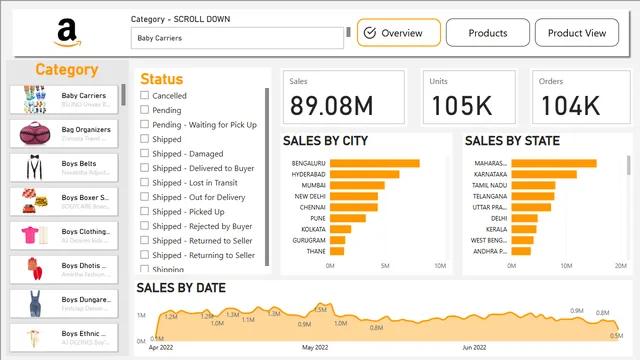Click the SALES BY CITY chart title

[325, 141]
